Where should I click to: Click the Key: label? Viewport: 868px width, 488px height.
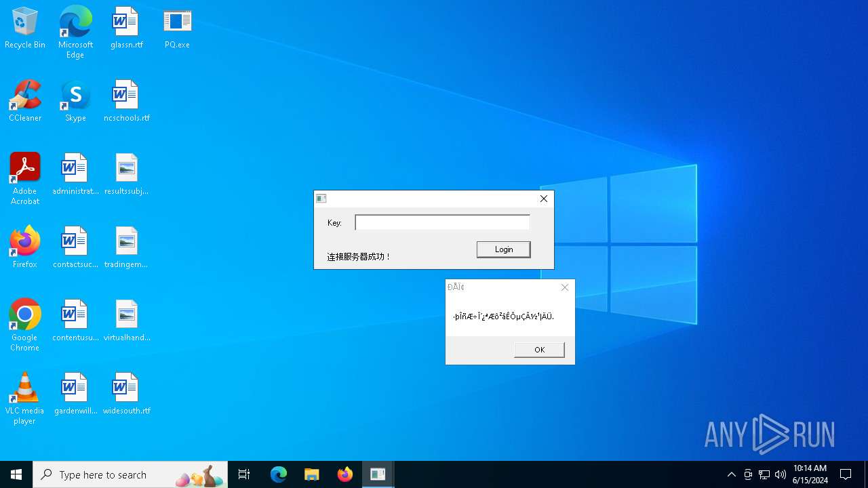tap(334, 223)
